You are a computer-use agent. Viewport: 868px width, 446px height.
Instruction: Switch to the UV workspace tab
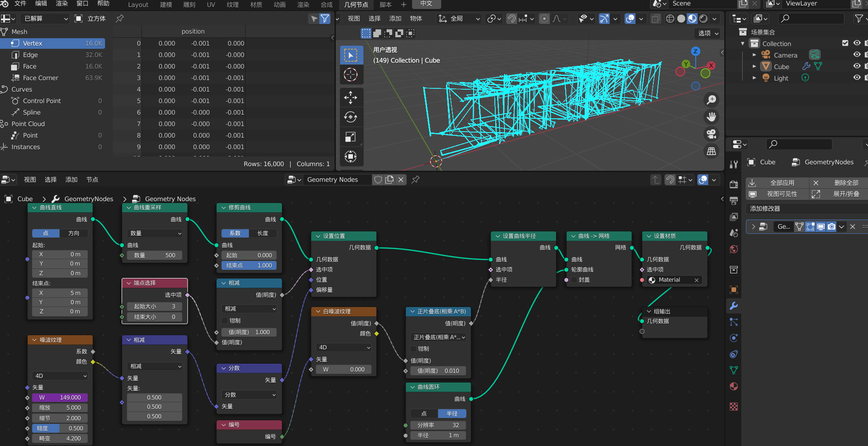click(211, 5)
